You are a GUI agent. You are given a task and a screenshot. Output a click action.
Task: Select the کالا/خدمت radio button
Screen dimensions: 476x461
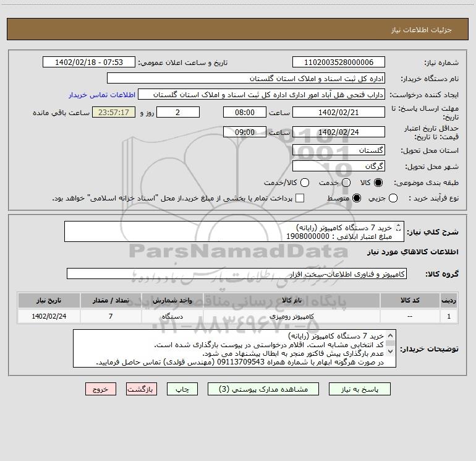pyautogui.click(x=305, y=183)
